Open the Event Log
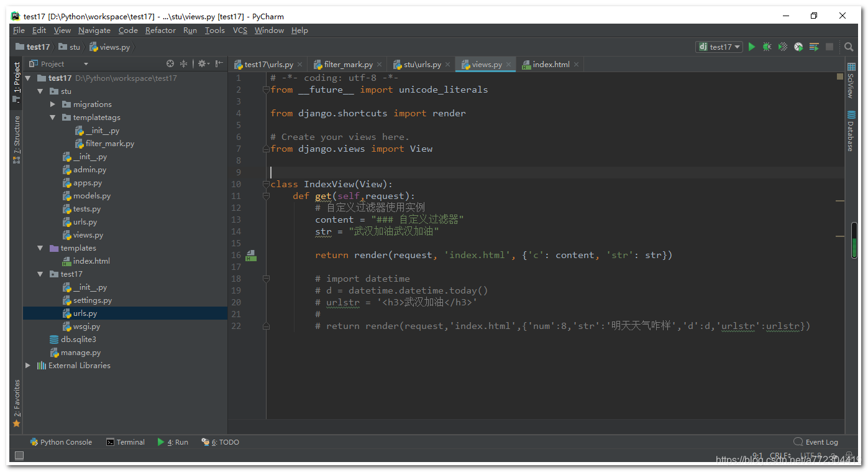 (816, 442)
